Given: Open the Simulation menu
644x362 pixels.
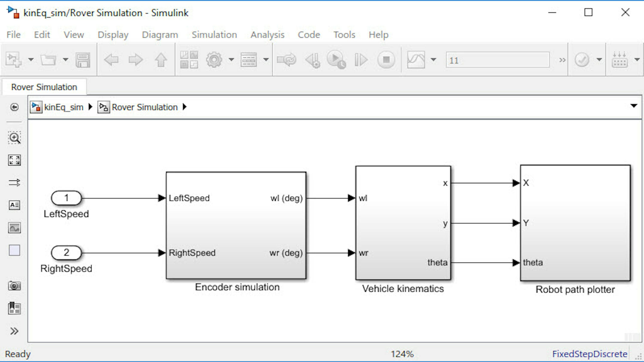Looking at the screenshot, I should point(214,35).
